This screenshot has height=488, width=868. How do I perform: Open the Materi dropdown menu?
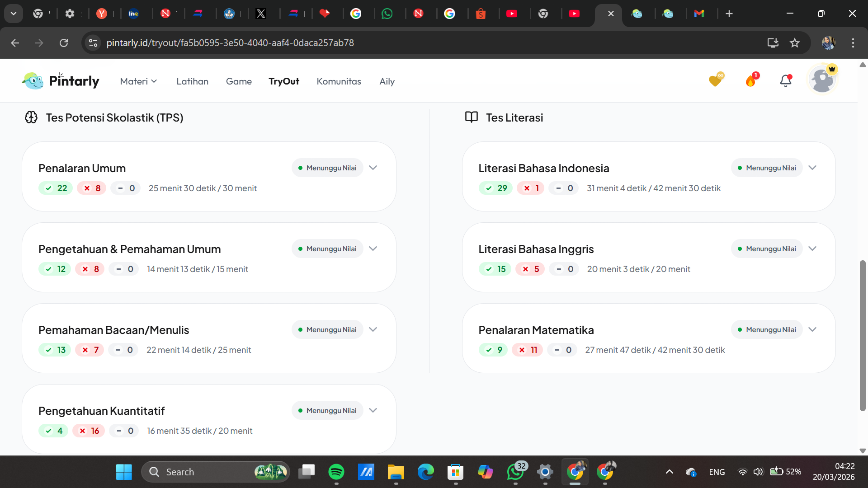click(x=138, y=81)
